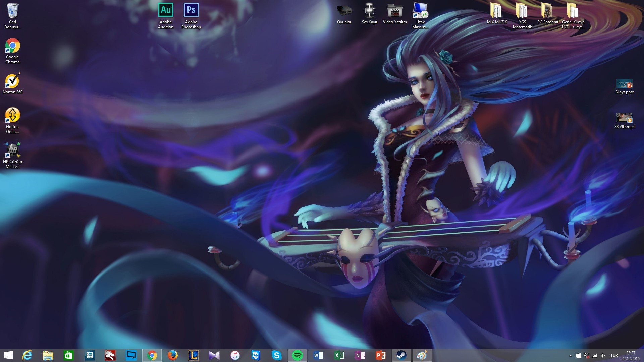The width and height of the screenshot is (644, 362).
Task: Launch OneNote from the taskbar
Action: click(360, 355)
